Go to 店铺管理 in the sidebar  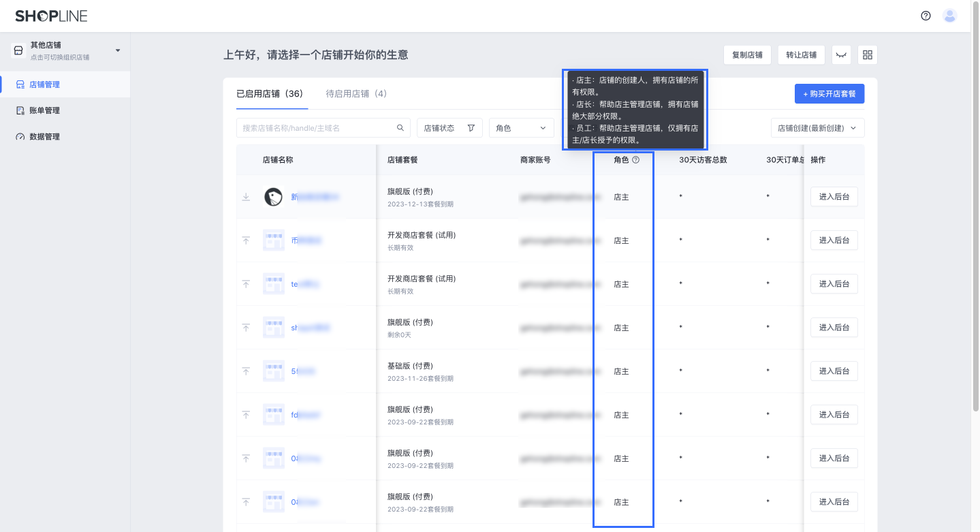click(65, 84)
